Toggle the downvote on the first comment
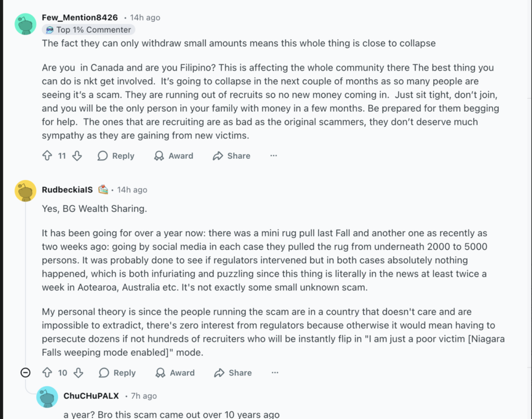This screenshot has height=419, width=532. pyautogui.click(x=76, y=155)
